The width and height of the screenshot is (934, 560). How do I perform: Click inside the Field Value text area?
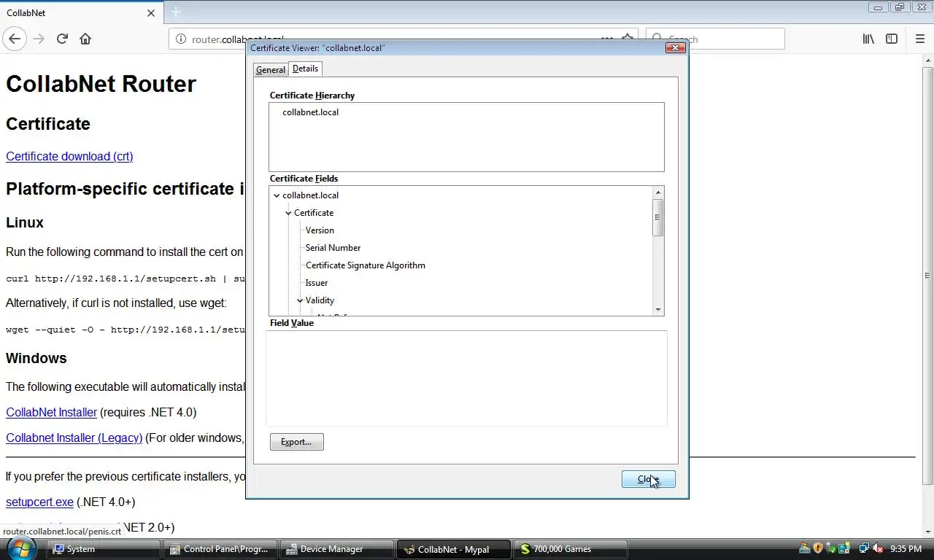[466, 378]
